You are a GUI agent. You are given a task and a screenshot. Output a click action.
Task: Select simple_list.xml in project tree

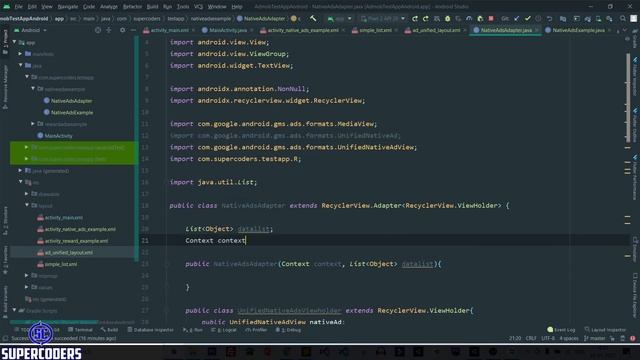(x=61, y=264)
